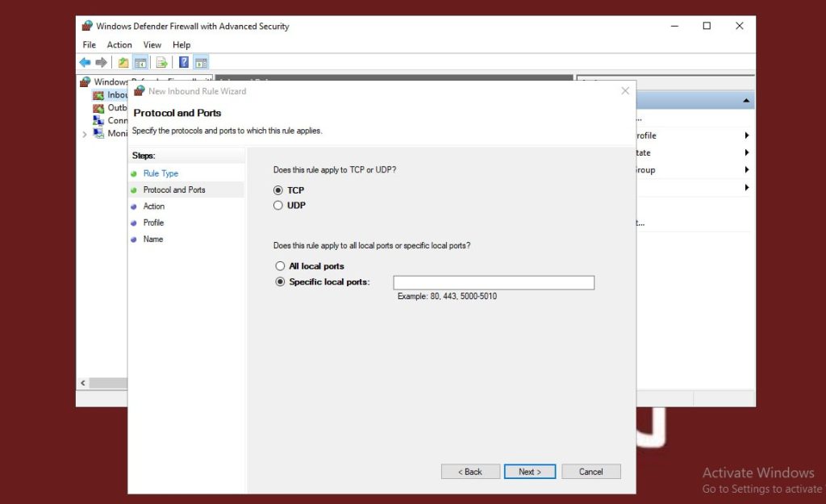Screen dimensions: 826x504
Task: Open the Action menu
Action: click(x=119, y=45)
